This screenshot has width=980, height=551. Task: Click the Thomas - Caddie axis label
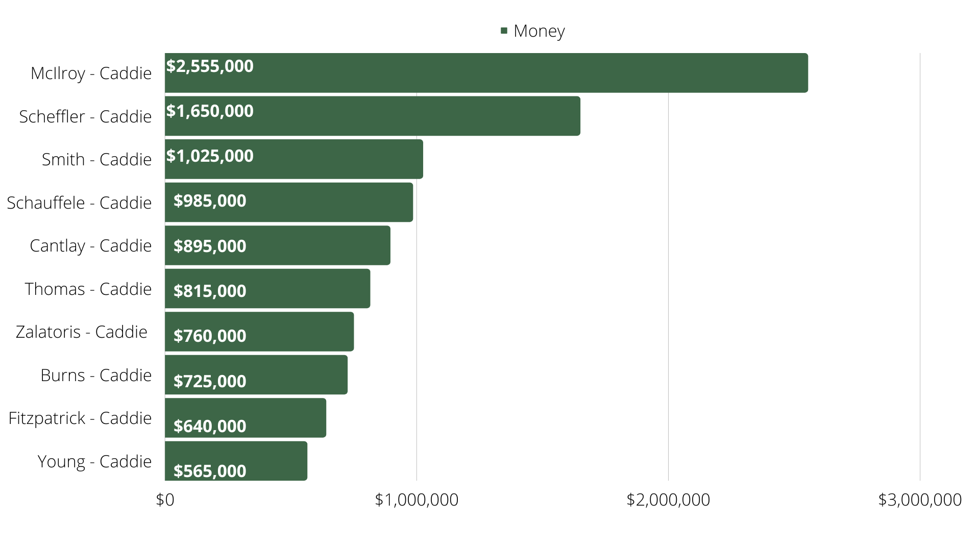88,289
